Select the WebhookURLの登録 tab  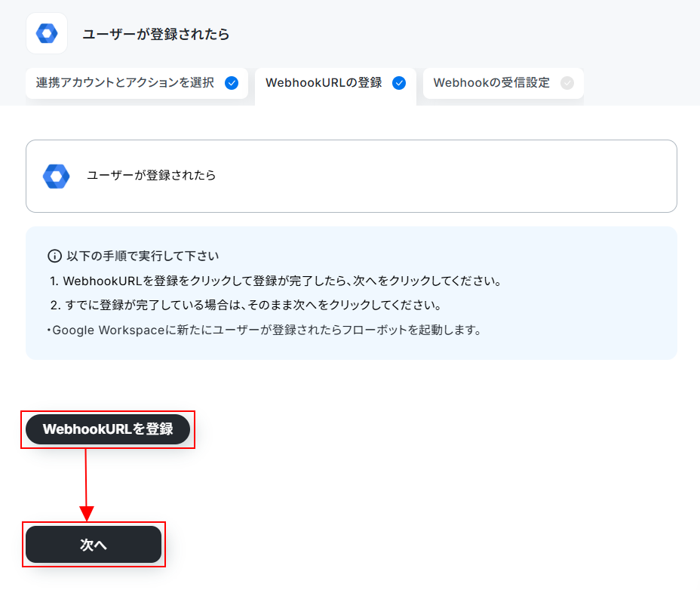[x=335, y=85]
